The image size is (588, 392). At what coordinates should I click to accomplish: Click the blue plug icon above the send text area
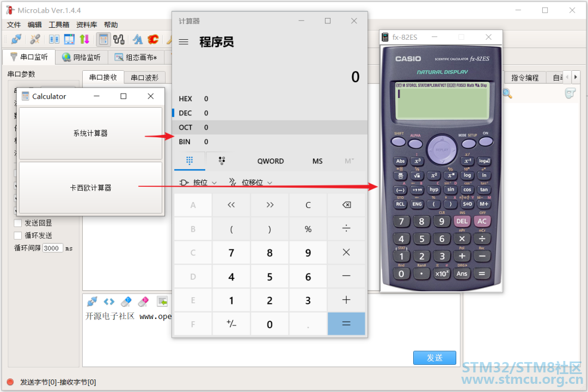92,301
